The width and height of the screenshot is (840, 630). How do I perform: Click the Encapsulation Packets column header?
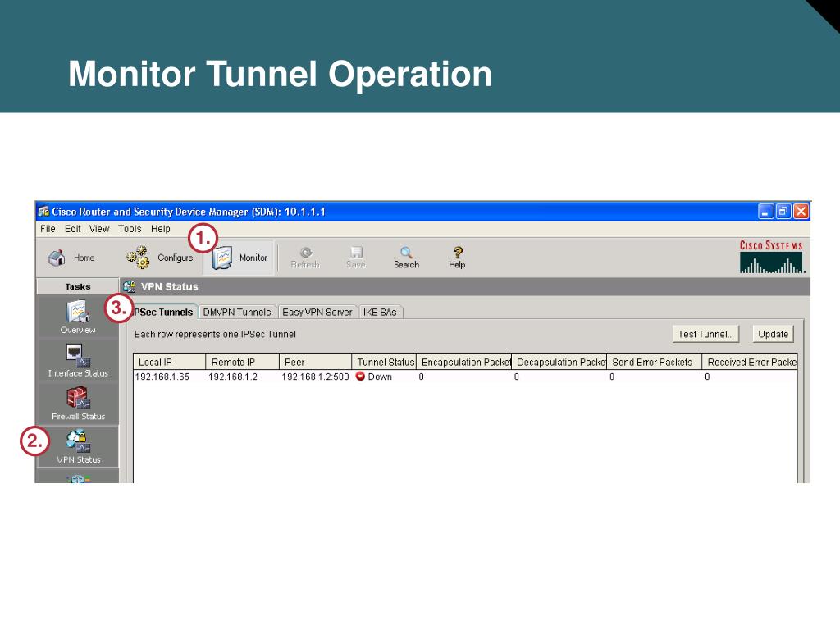point(464,362)
